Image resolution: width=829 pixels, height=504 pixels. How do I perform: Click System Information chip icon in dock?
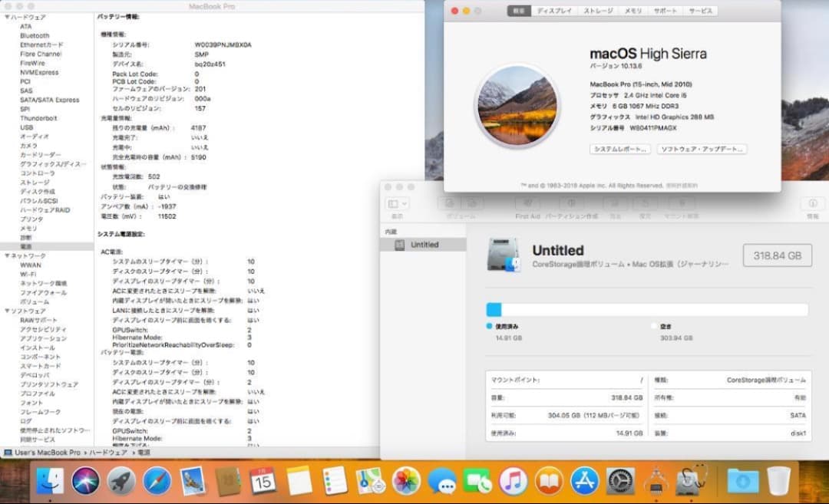(x=656, y=481)
